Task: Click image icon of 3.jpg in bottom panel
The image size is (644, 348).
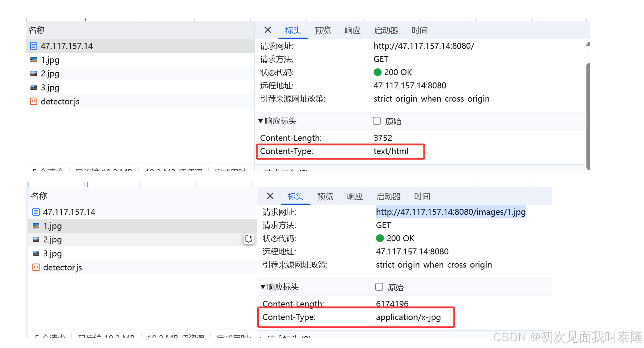Action: 36,254
